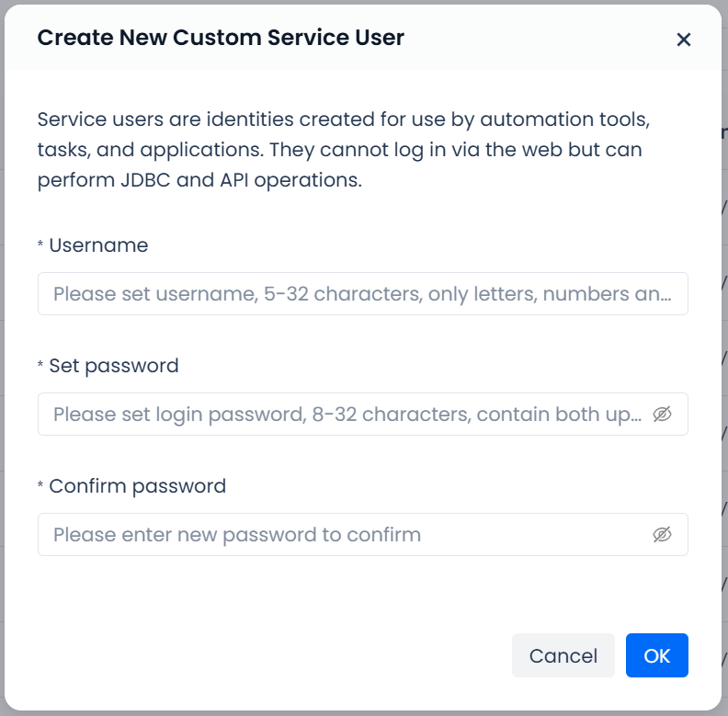Click the Confirm password label
Viewport: 728px width, 716px height.
coord(137,486)
